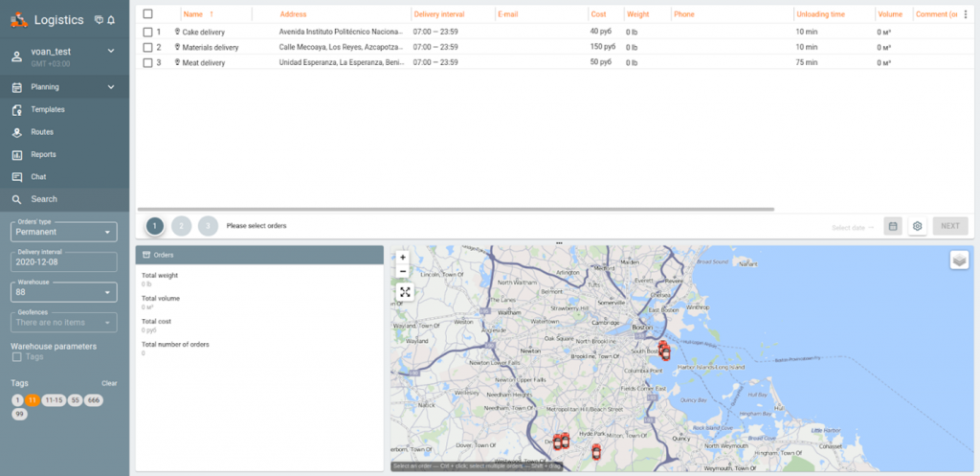Enable the Tags warehouse parameter checkbox
980x476 pixels.
[16, 357]
